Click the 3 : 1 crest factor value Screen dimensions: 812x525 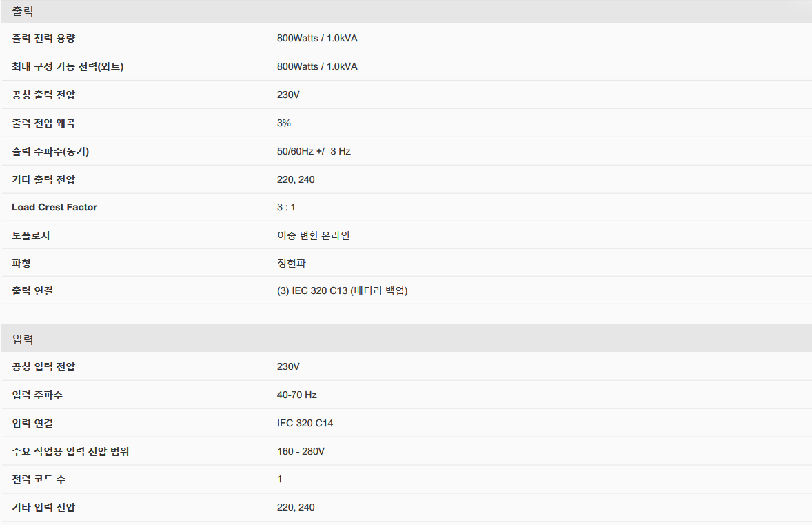286,207
